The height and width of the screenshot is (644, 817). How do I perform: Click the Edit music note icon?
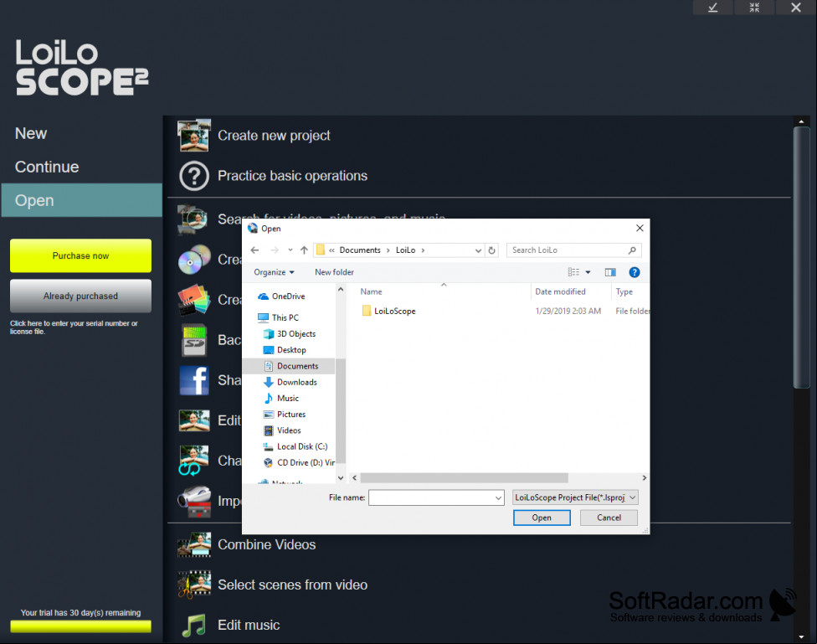click(x=194, y=626)
